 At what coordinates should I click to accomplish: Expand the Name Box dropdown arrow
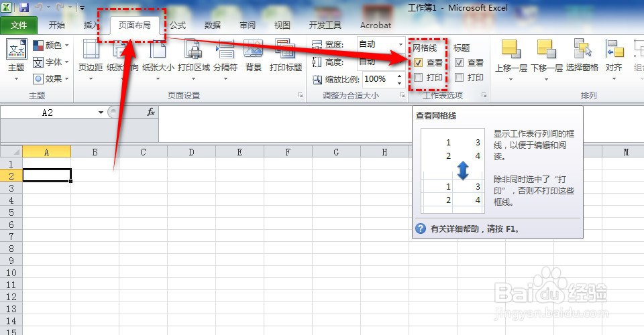coord(101,113)
